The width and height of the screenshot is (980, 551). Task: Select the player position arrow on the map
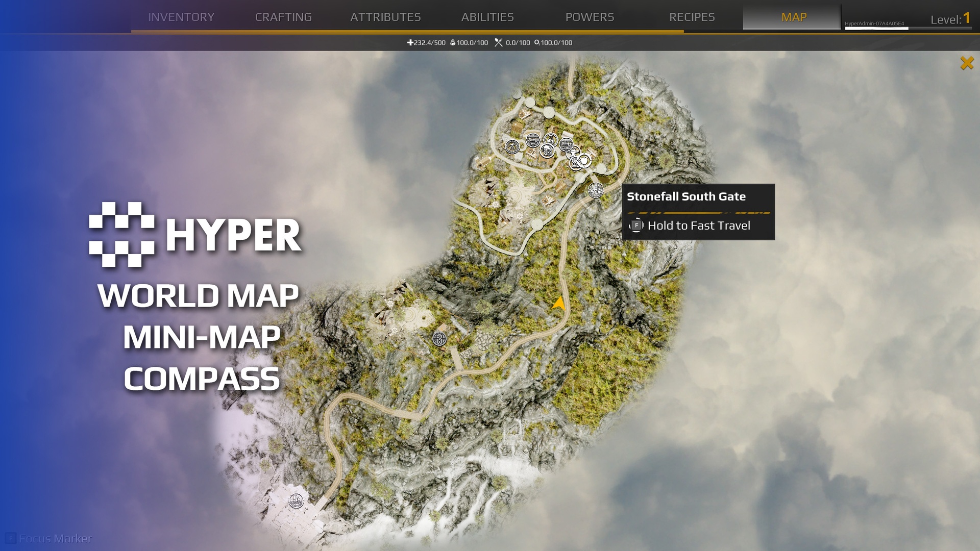tap(558, 303)
